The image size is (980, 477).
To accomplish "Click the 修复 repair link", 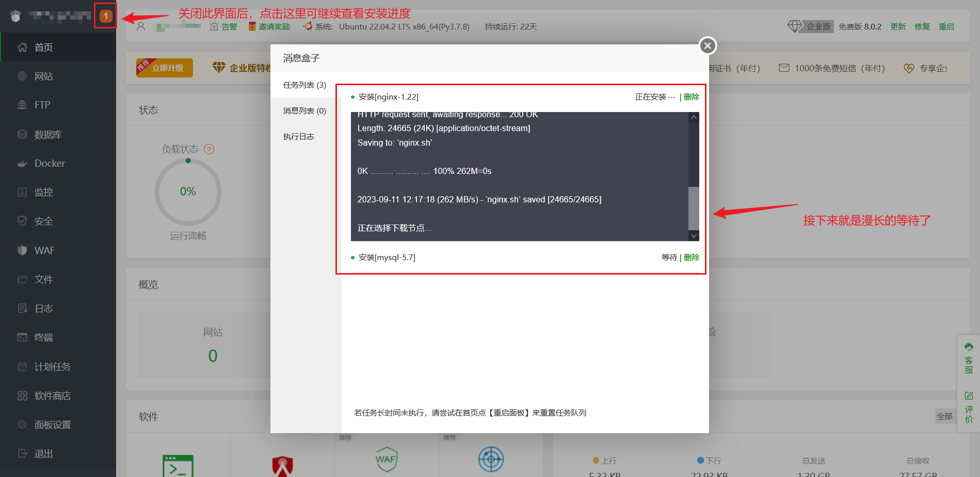I will [x=922, y=26].
